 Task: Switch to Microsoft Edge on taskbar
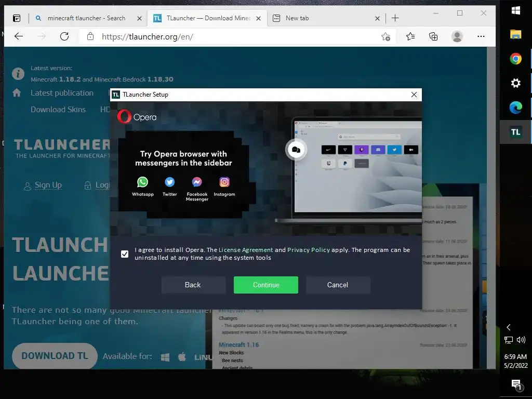[516, 108]
